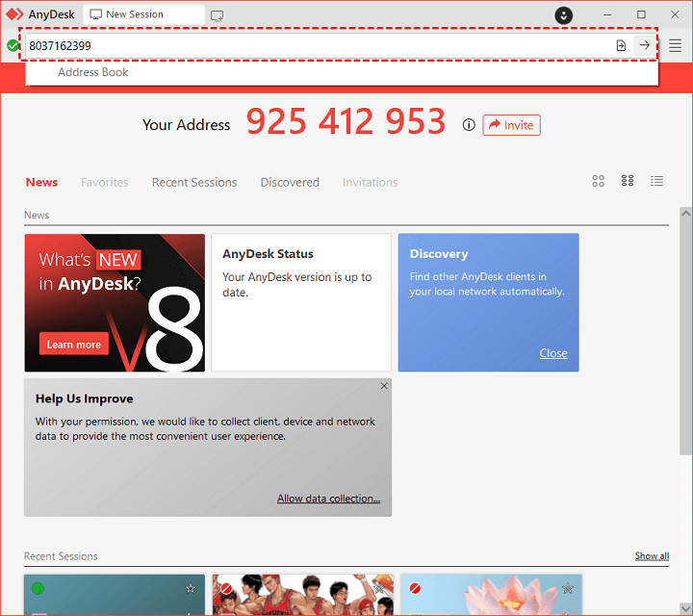Click the Invite button
Image resolution: width=693 pixels, height=616 pixels.
click(x=511, y=125)
